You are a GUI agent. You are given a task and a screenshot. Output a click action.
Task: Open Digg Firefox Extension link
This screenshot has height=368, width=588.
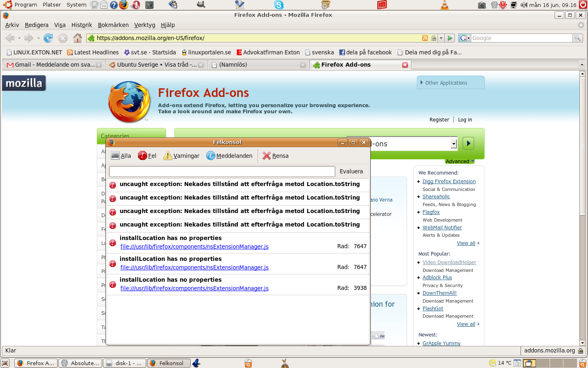click(x=449, y=182)
